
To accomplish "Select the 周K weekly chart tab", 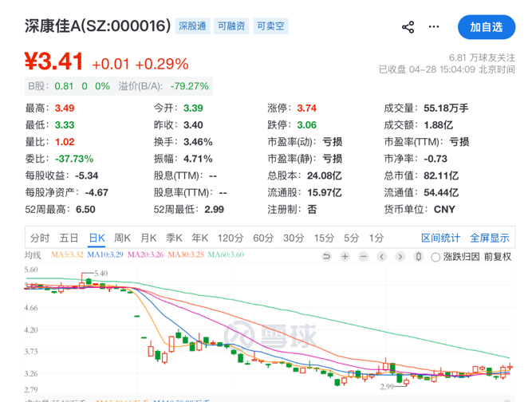I will [x=122, y=238].
